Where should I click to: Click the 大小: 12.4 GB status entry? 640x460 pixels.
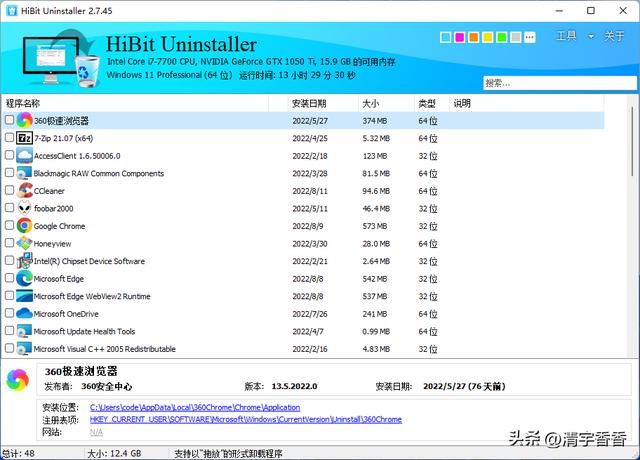click(x=114, y=453)
